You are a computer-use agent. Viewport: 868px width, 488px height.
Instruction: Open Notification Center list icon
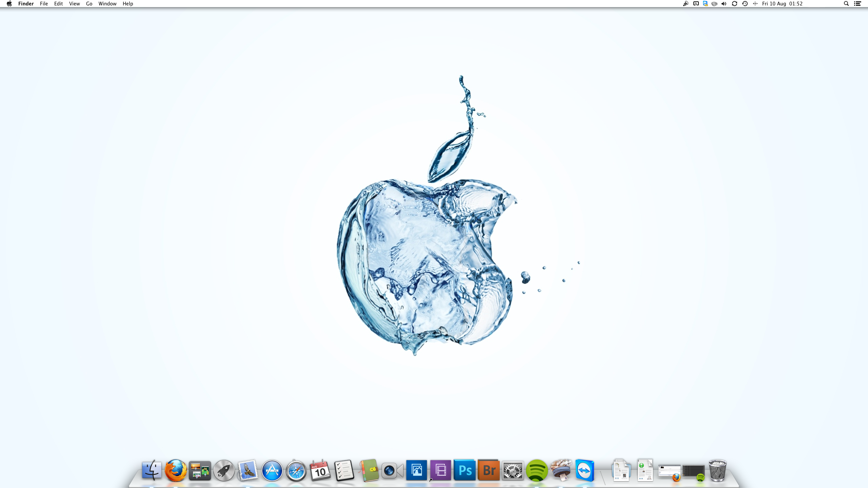857,4
